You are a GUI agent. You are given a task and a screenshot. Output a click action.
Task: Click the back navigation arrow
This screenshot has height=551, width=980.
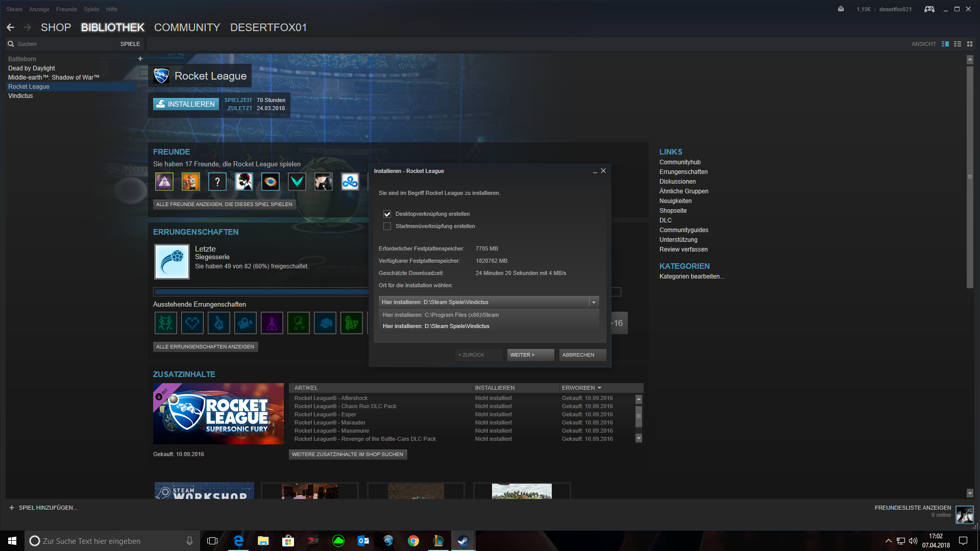(x=10, y=28)
